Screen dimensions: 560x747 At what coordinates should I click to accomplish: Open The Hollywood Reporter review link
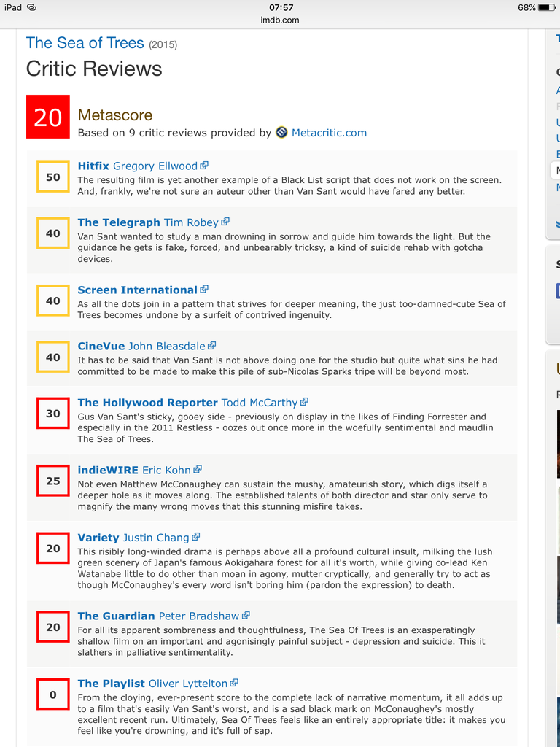coord(147,403)
